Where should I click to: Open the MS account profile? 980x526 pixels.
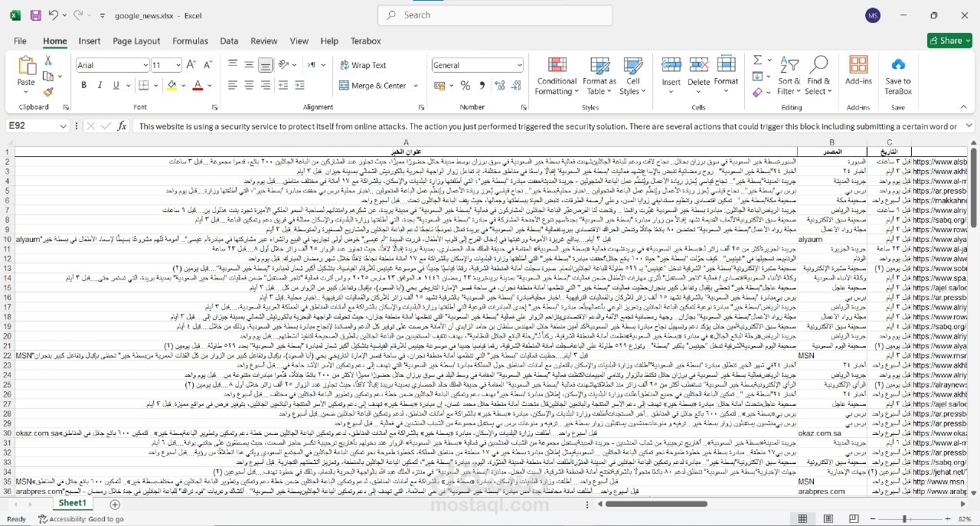873,15
